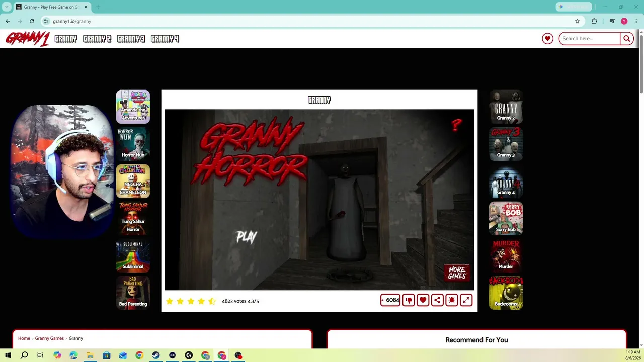Open the Granny item in the site navigation
644x362 pixels.
tap(66, 39)
